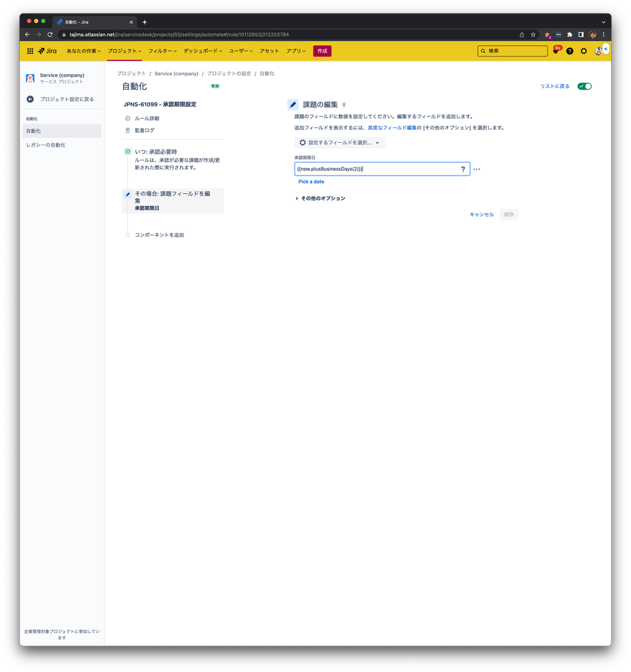Open the notifications bell with 9+ badge

pos(556,50)
